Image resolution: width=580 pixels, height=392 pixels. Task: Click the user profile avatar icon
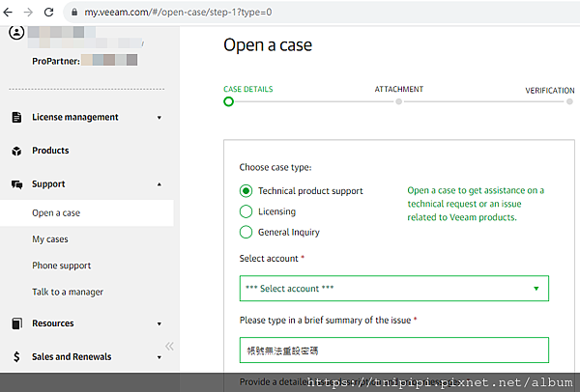coord(16,33)
